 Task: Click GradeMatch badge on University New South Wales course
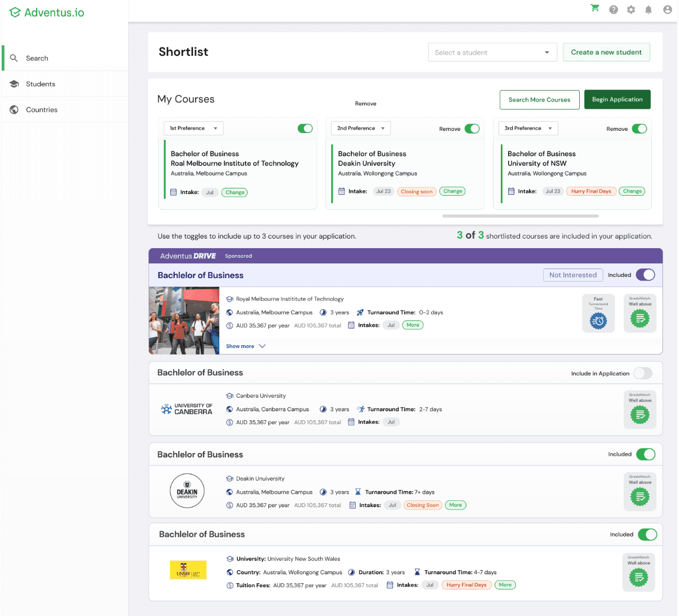tap(639, 572)
